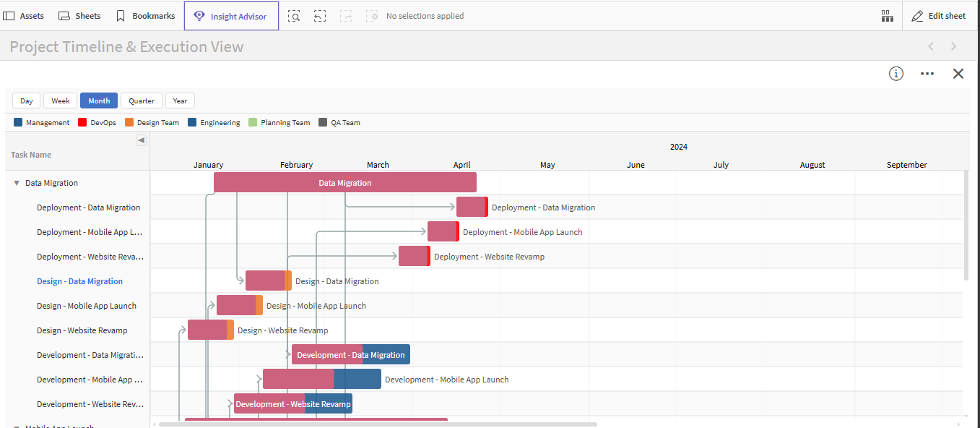Open the sheet grid overview icon
980x428 pixels.
click(x=888, y=16)
